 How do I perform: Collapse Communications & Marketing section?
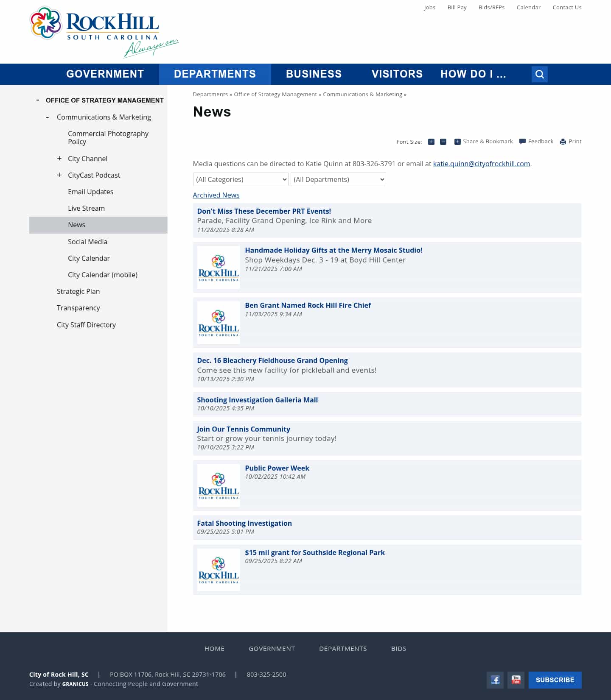pyautogui.click(x=48, y=117)
